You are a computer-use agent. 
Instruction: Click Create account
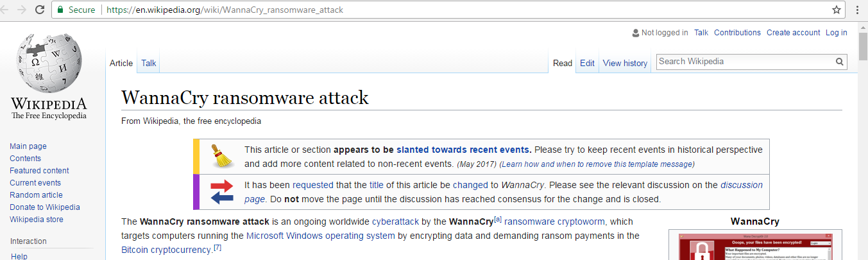(793, 33)
